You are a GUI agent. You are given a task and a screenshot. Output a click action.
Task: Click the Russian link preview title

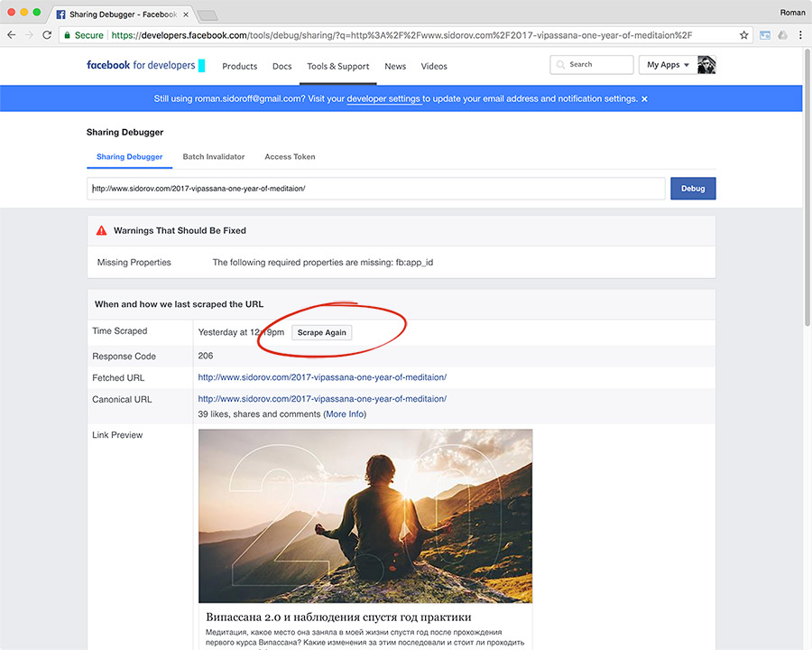point(338,617)
